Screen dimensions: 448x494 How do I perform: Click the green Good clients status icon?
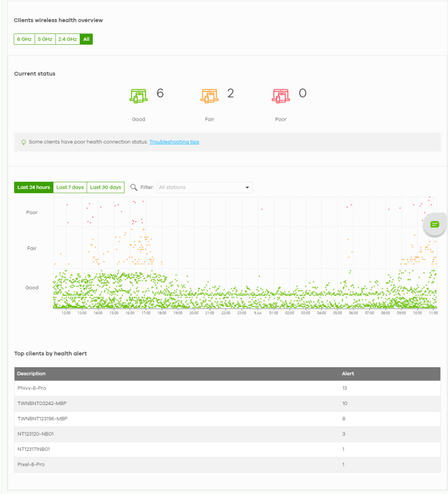click(x=139, y=96)
